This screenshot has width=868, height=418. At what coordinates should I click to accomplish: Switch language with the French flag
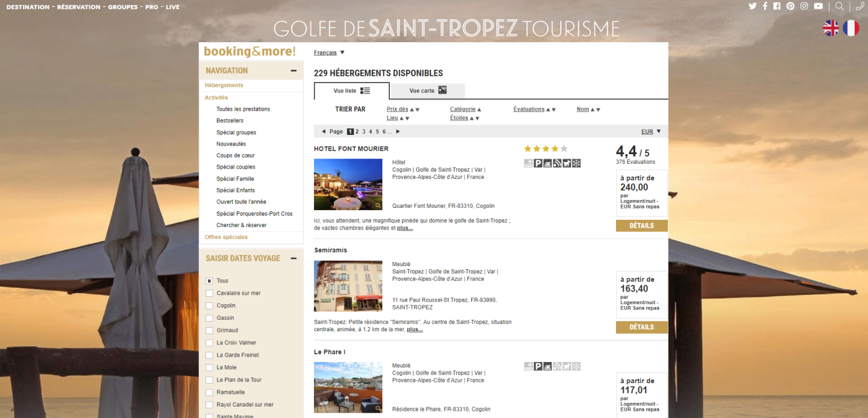[x=851, y=28]
